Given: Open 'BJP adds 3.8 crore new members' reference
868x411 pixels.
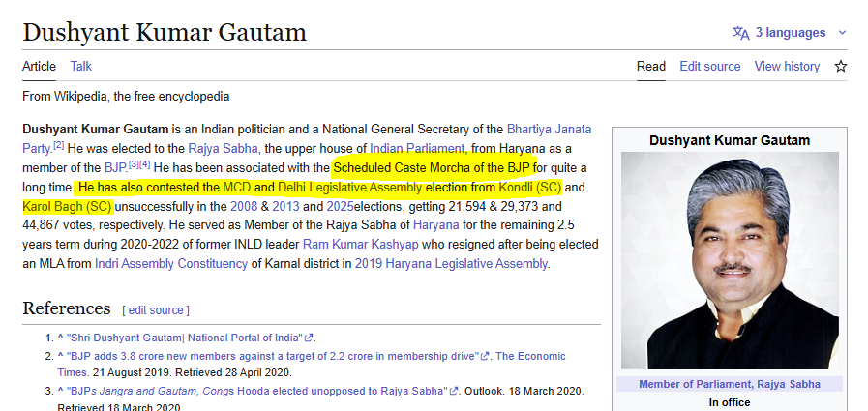Looking at the screenshot, I should pyautogui.click(x=272, y=356).
